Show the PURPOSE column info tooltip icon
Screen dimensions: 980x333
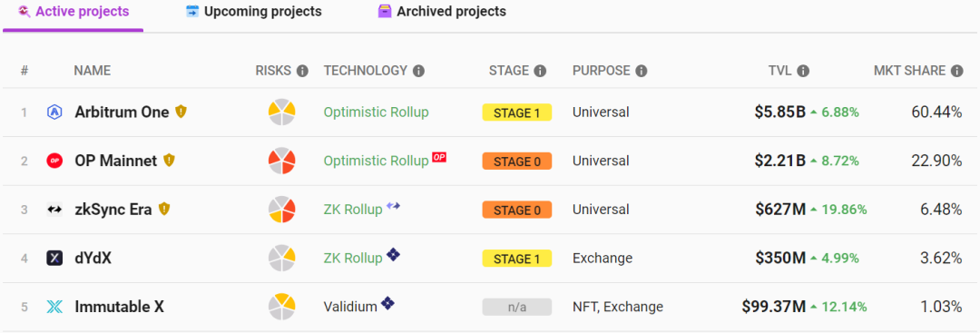[x=642, y=71]
